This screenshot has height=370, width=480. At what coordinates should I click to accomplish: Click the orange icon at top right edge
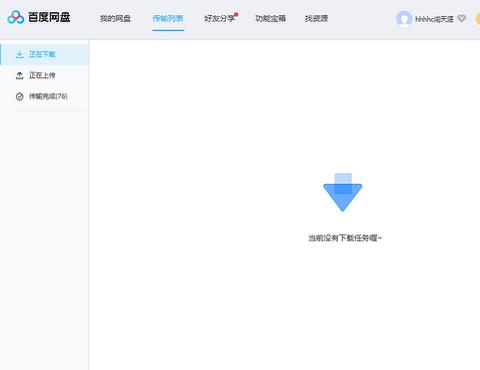(x=478, y=19)
